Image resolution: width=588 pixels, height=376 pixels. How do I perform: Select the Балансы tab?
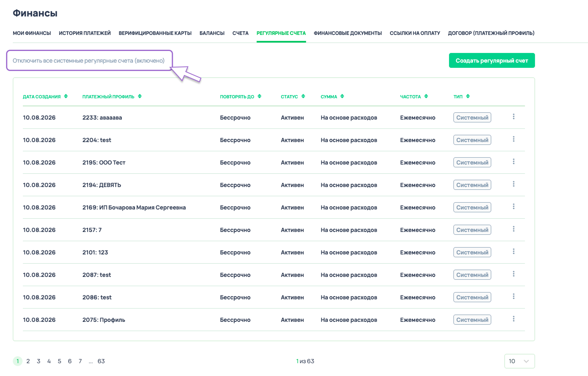pyautogui.click(x=212, y=33)
